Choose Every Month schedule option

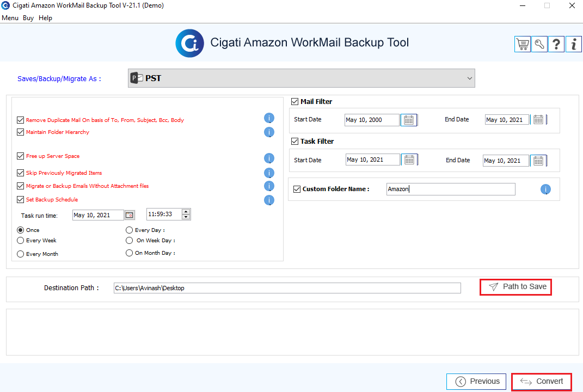21,254
